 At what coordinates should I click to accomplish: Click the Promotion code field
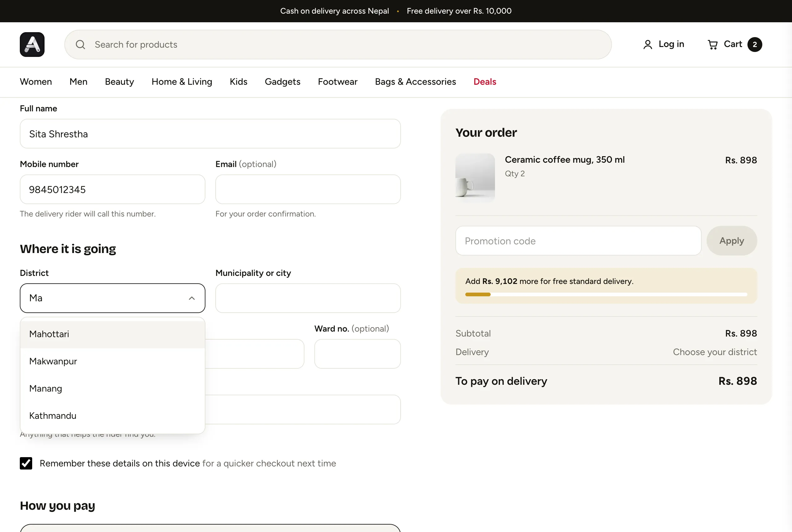(x=578, y=241)
